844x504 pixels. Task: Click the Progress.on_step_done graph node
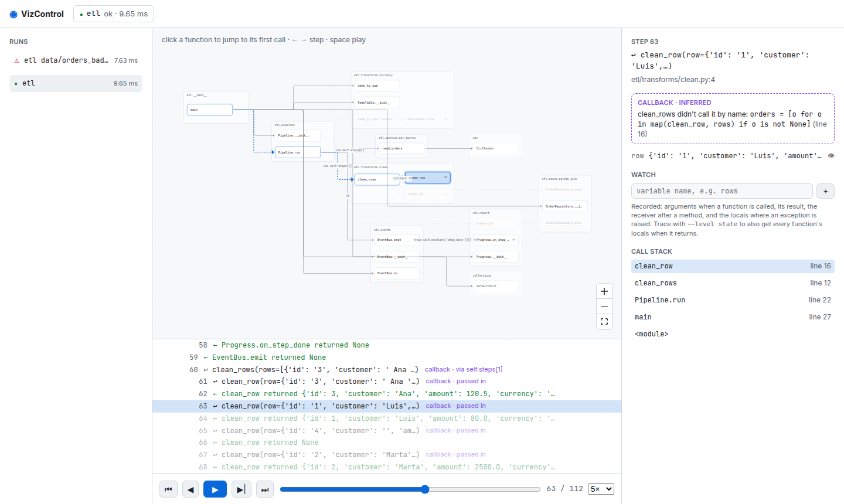pos(496,240)
